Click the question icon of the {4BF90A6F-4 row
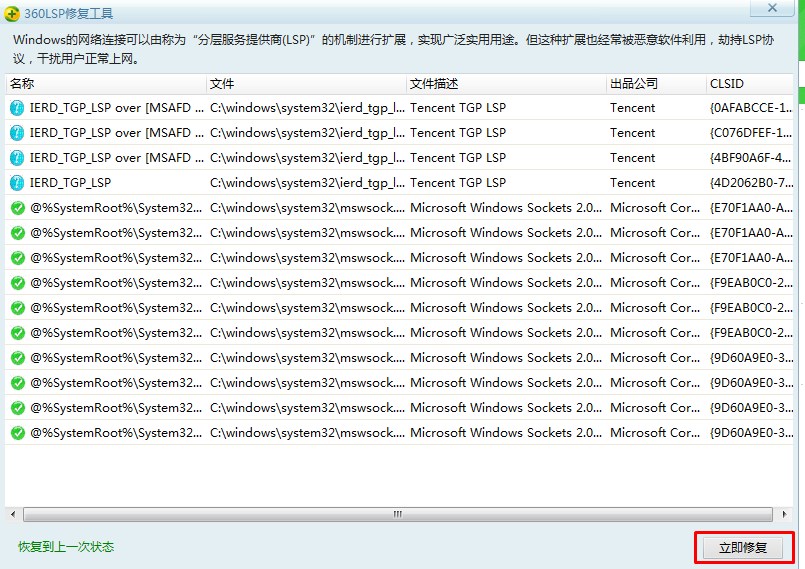This screenshot has height=569, width=805. 17,158
